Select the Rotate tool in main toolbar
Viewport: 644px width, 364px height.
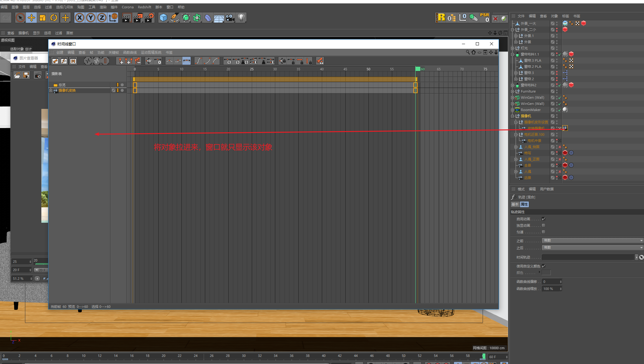(54, 18)
